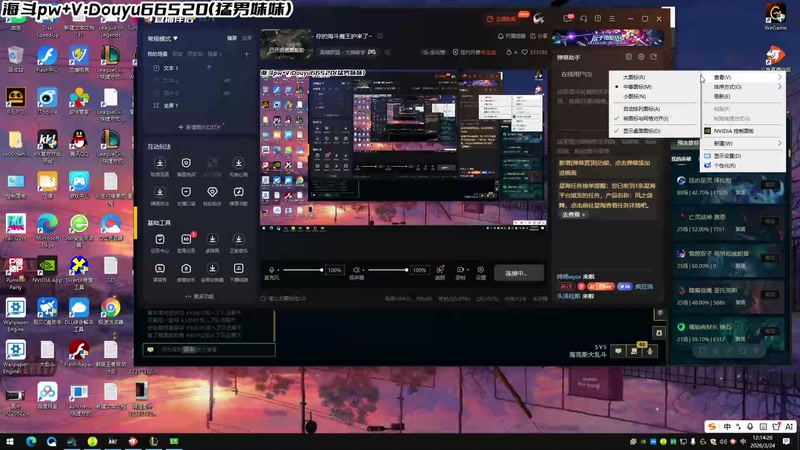Screen dimensions: 800x450
Task: Click the 开播提醒 button
Action: click(x=511, y=36)
